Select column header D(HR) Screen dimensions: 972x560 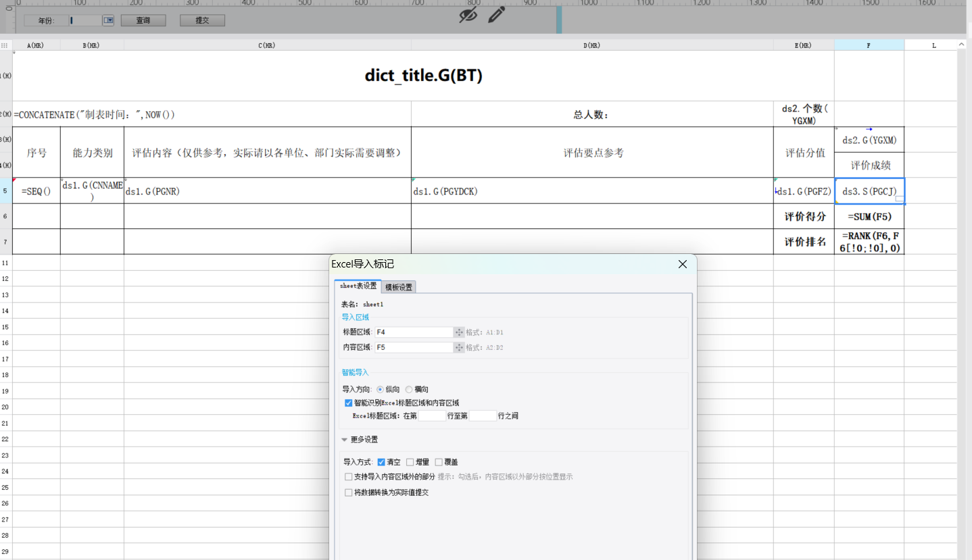592,45
